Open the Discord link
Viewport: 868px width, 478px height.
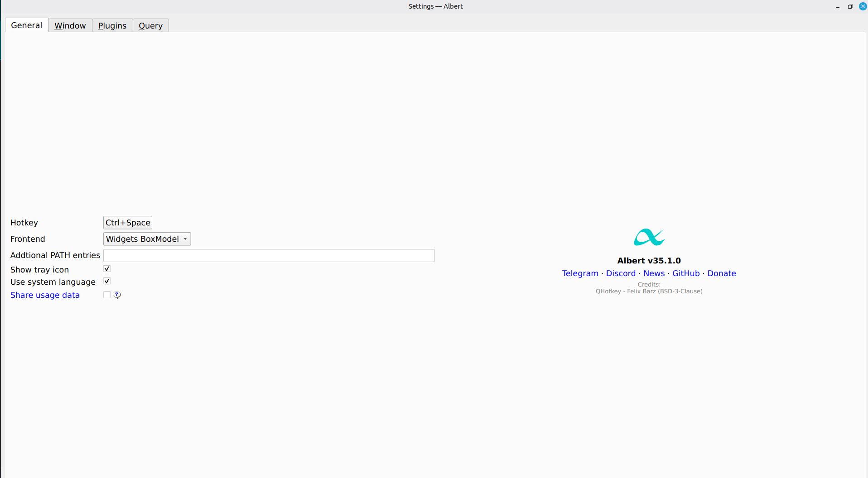621,273
